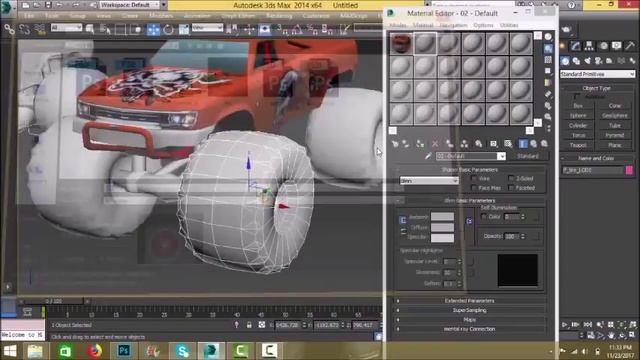Viewport: 640px width, 360px height.
Task: Toggle Show End Result icon
Action: tap(523, 144)
